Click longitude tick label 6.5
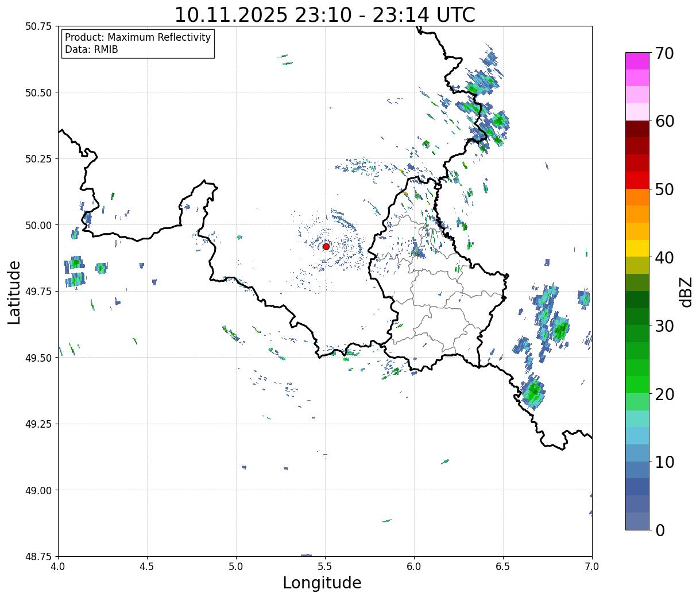The image size is (700, 597). point(503,567)
